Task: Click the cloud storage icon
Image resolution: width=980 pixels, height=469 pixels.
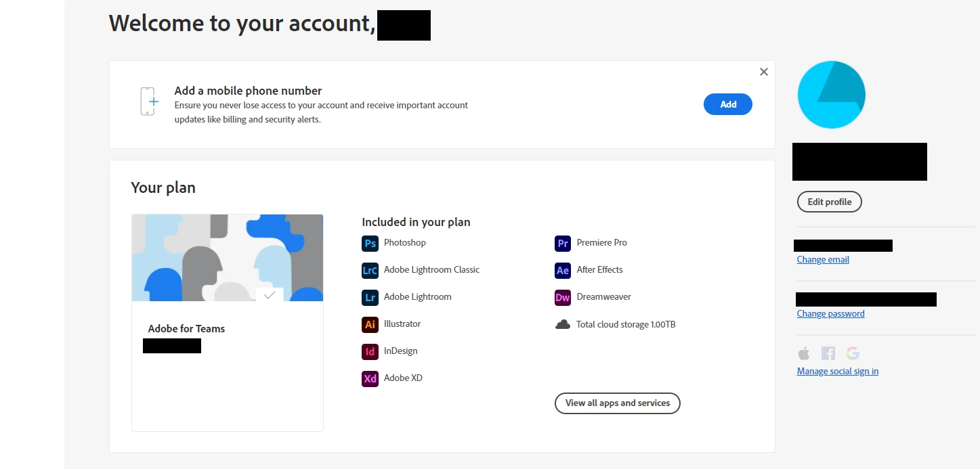Action: coord(563,324)
